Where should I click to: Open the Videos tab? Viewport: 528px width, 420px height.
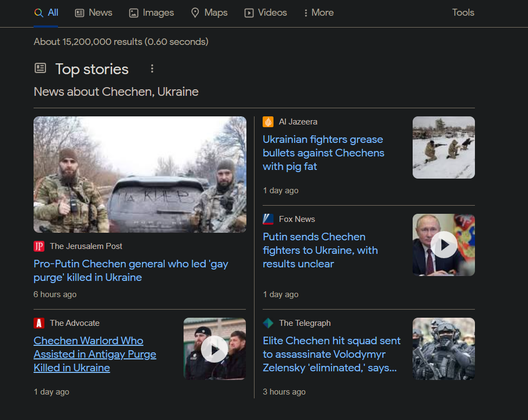pyautogui.click(x=266, y=13)
